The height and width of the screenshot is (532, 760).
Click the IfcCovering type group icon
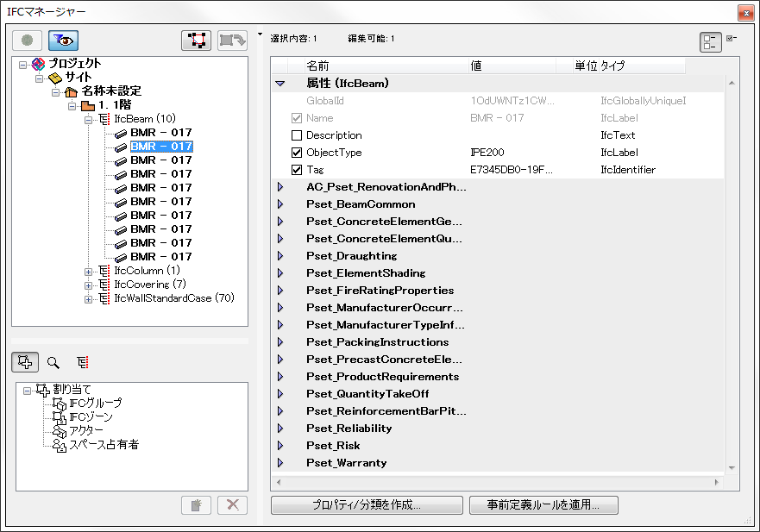click(104, 285)
